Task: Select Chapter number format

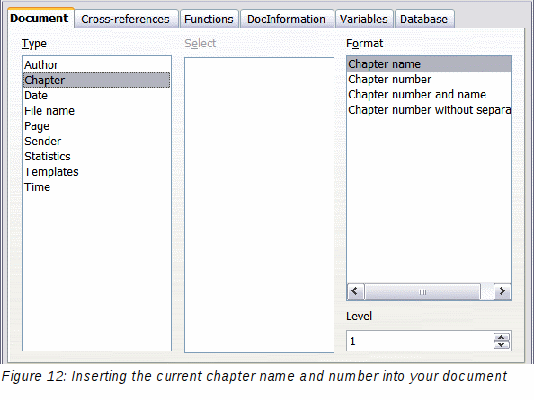Action: [429, 79]
